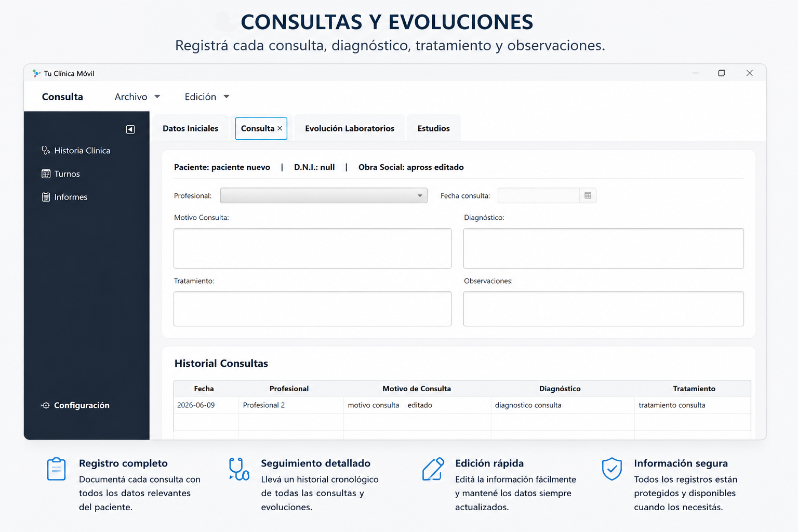Click the Configuración gear icon

(46, 405)
